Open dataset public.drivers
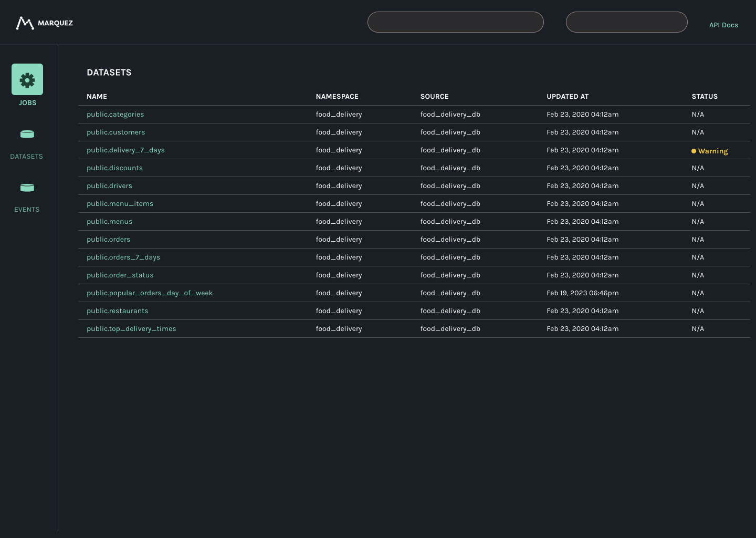The width and height of the screenshot is (756, 538). point(109,186)
